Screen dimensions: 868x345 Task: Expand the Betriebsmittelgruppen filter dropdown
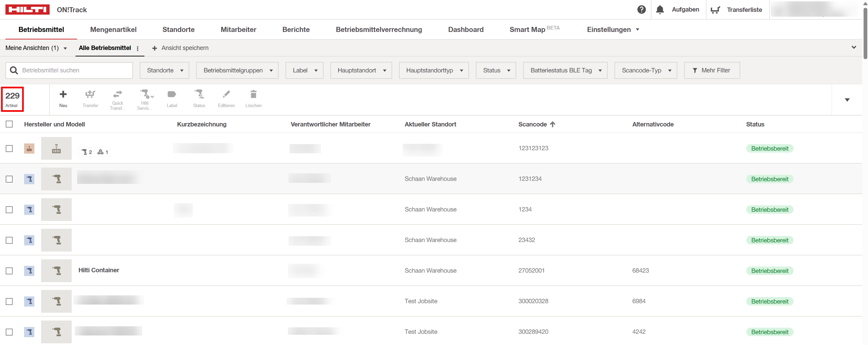pyautogui.click(x=237, y=70)
